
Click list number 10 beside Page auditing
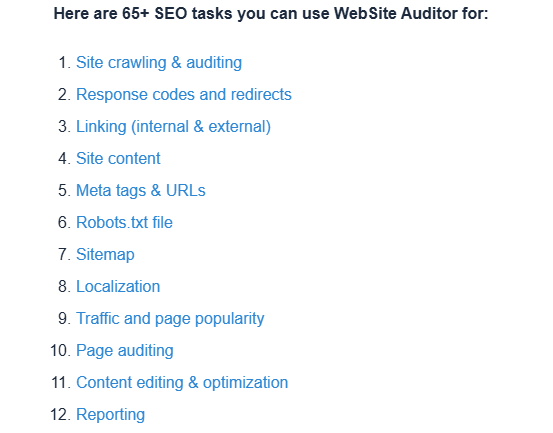click(61, 351)
